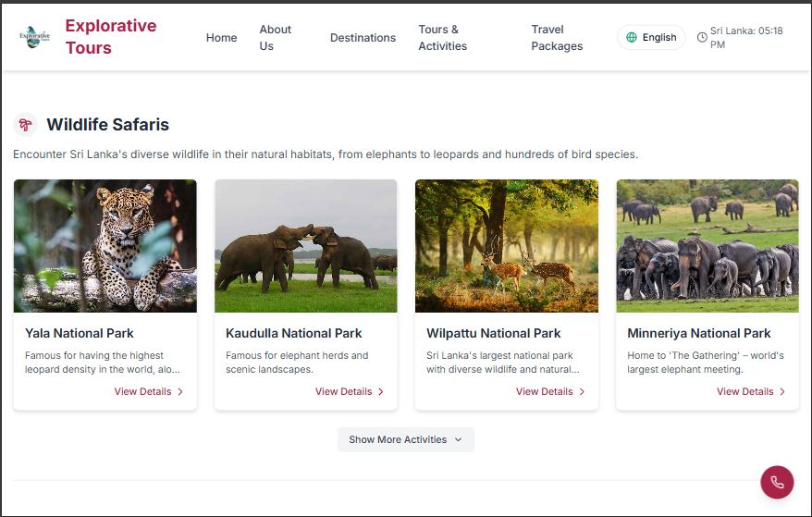Image resolution: width=812 pixels, height=517 pixels.
Task: Select the Minneriya 'The Gathering' description
Action: coord(706,363)
